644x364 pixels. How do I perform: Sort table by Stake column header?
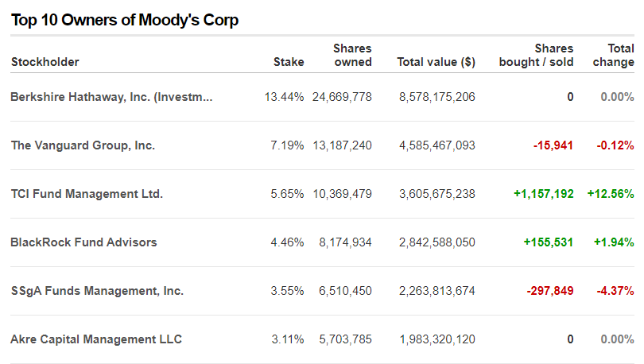coord(289,62)
